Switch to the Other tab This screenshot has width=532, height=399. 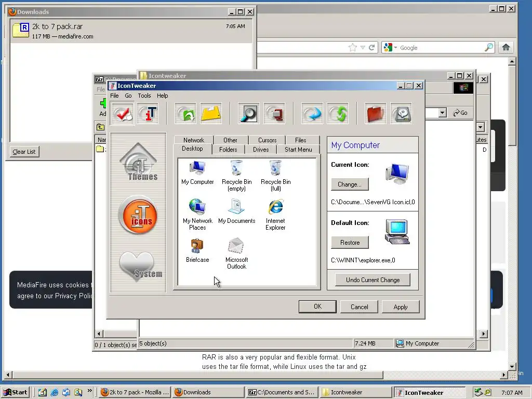point(230,140)
